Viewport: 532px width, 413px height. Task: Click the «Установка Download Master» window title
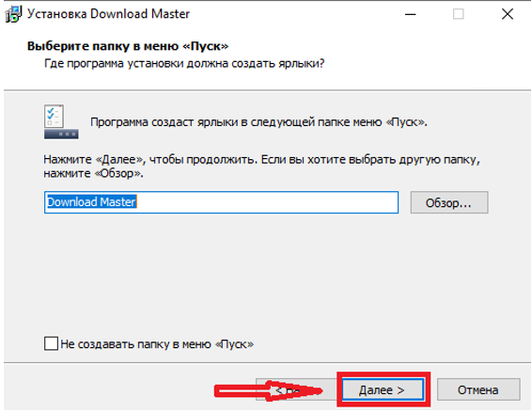108,14
